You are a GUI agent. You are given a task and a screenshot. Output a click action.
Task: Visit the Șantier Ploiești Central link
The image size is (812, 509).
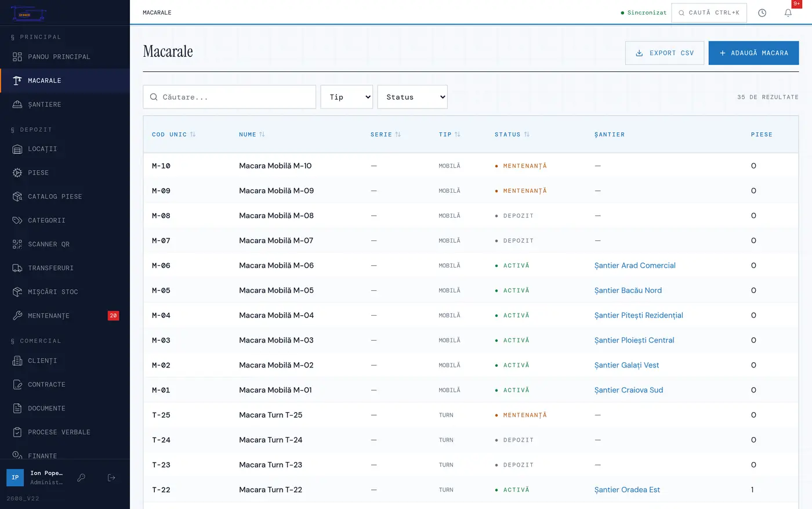(x=635, y=341)
